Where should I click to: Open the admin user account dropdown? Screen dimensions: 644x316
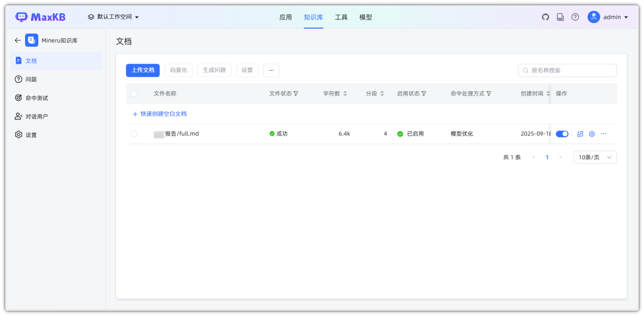608,17
